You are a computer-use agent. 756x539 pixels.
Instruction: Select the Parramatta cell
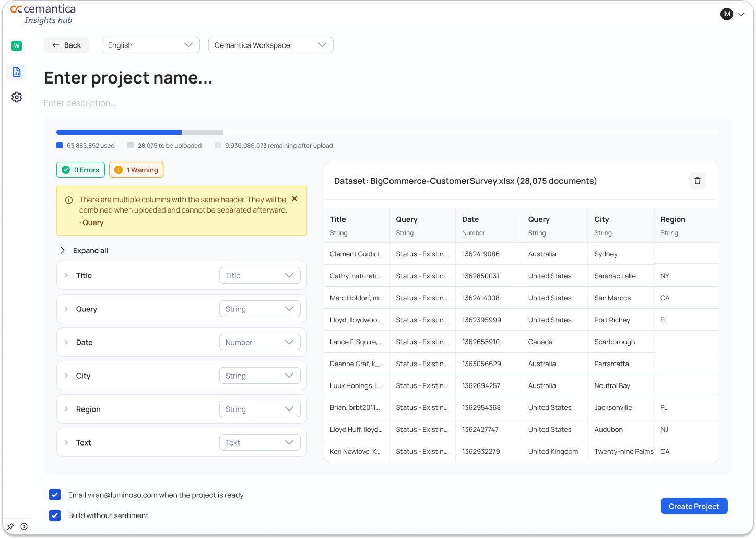[621, 364]
